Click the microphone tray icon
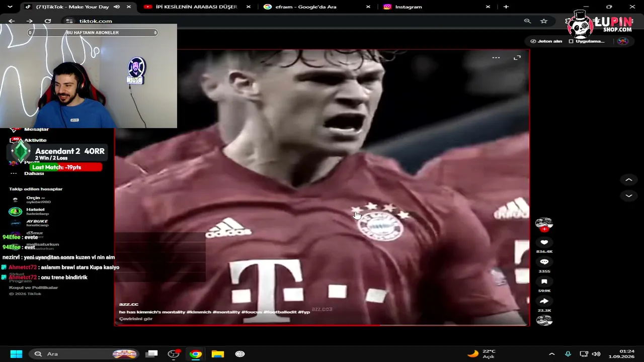 (x=568, y=354)
